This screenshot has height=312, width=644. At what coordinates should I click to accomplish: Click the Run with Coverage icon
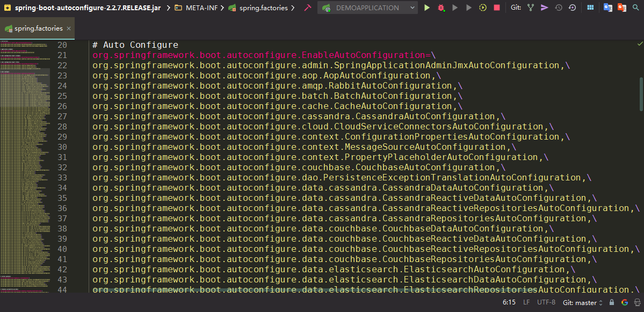[x=455, y=8]
